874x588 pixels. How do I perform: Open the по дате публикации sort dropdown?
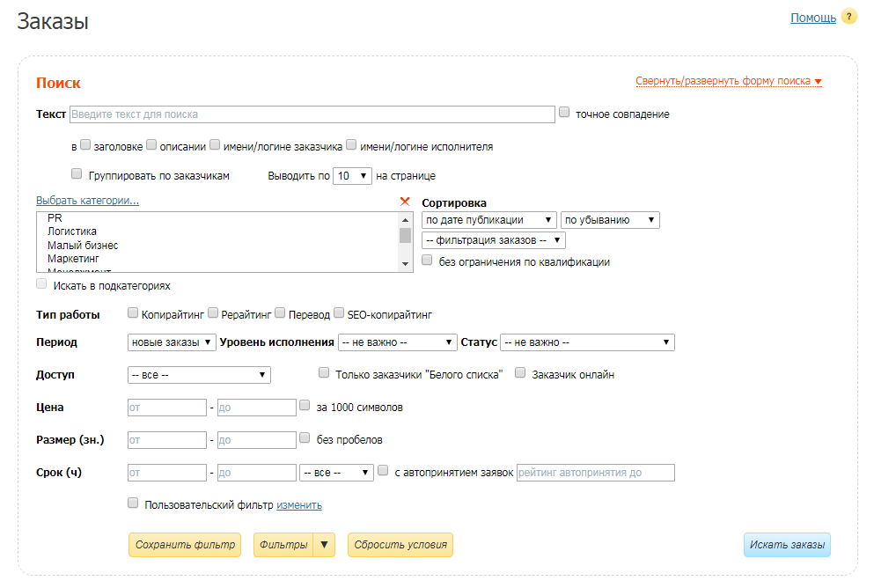point(489,220)
